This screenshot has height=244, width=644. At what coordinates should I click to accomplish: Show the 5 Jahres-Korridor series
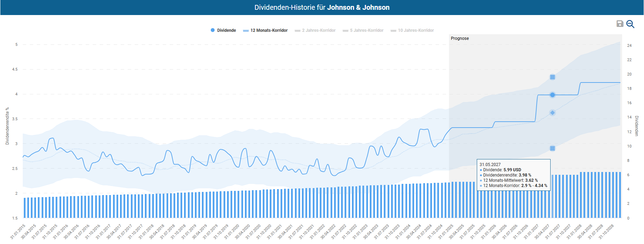coord(366,30)
